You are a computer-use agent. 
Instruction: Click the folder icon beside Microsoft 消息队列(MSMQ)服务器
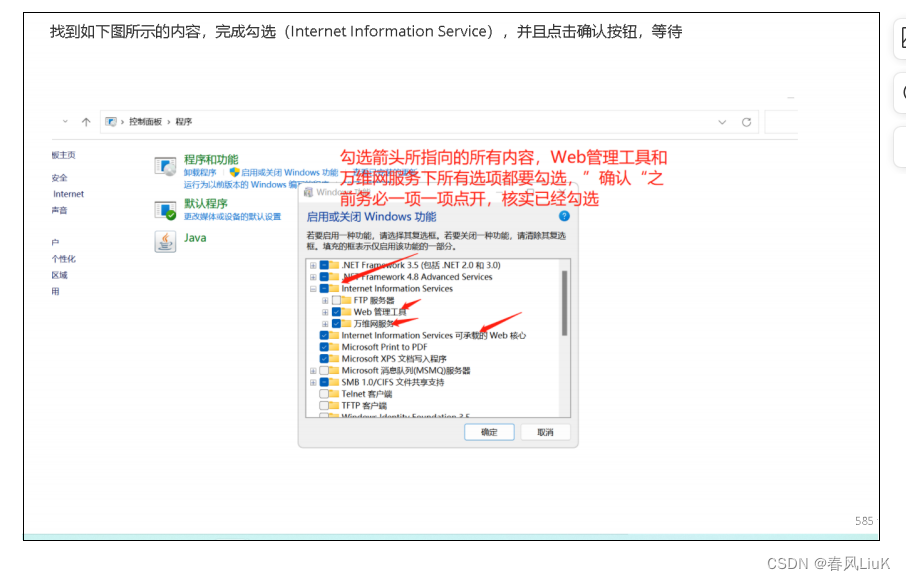tap(334, 370)
